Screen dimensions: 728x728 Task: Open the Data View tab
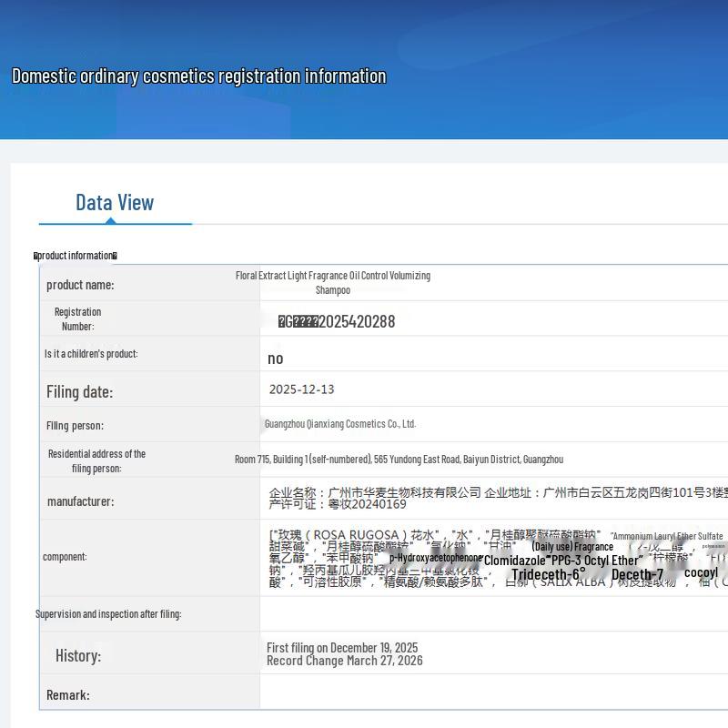(115, 203)
